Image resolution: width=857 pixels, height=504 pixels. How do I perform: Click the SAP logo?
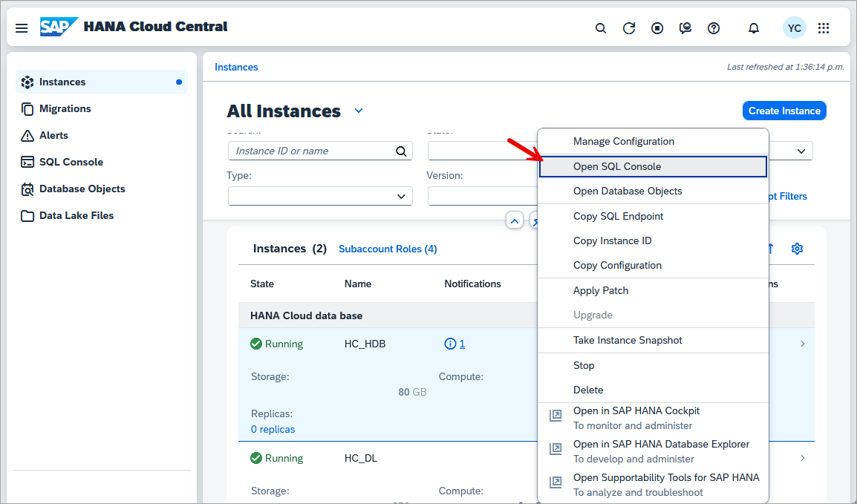pyautogui.click(x=59, y=27)
